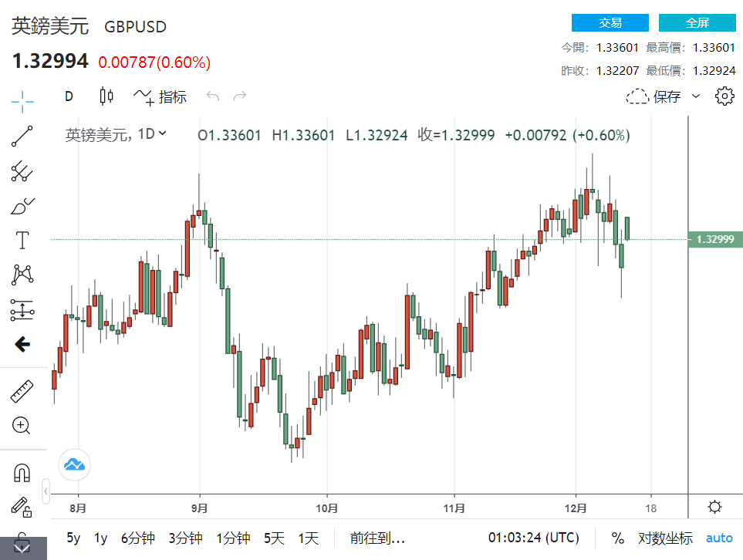Screen dimensions: 743x560
Task: Click the zoom in magnifier tool
Action: (22, 425)
